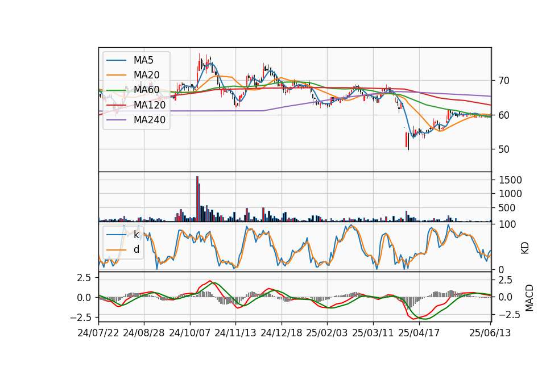Click the 24/07/22 date label

(98, 333)
